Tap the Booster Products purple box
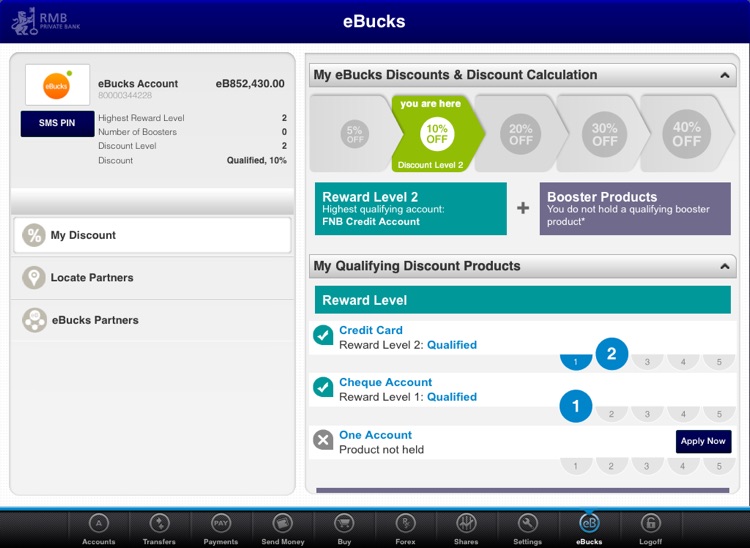This screenshot has width=750, height=548. click(635, 208)
